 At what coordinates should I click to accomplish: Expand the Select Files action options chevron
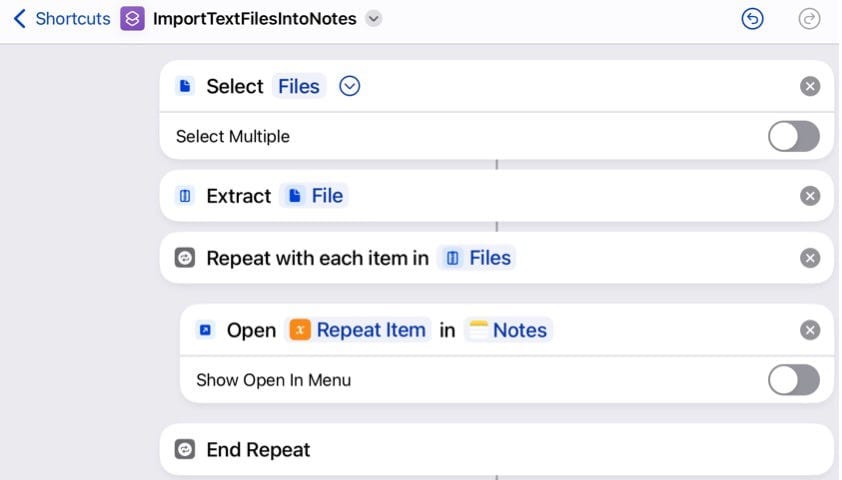[x=350, y=86]
